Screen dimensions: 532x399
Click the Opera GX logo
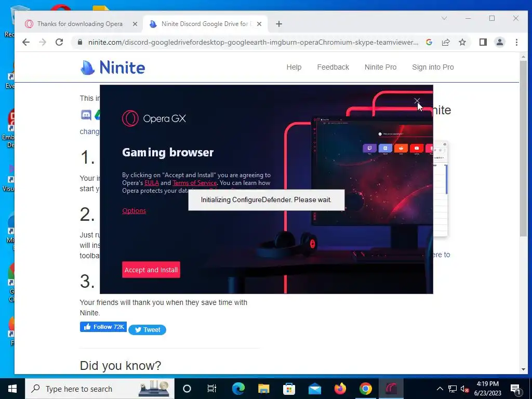154,118
